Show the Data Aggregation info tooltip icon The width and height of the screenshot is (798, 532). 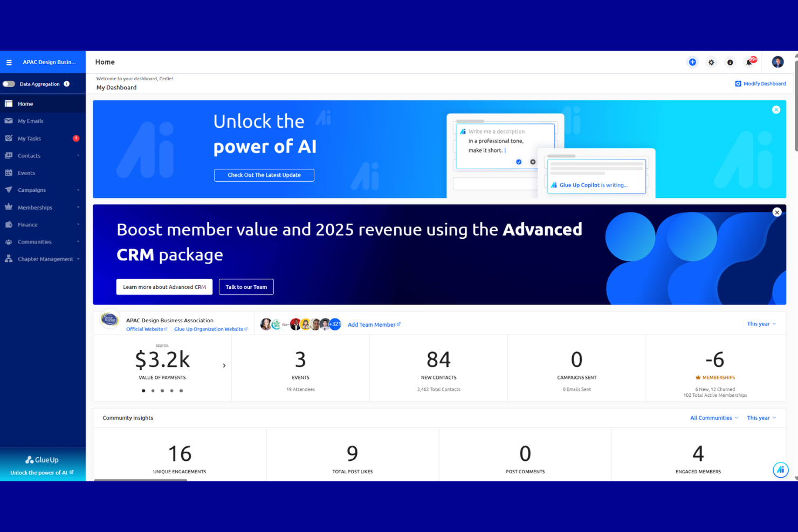pos(67,84)
